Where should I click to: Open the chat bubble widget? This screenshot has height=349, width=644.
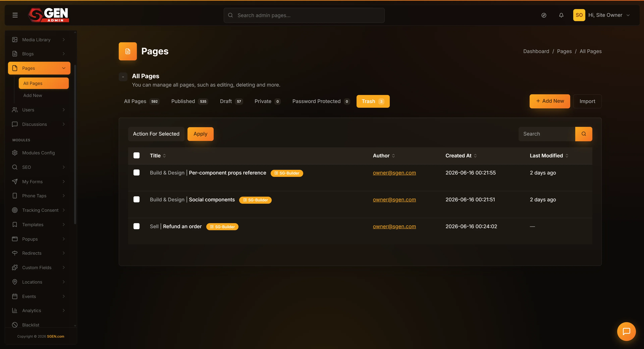click(626, 332)
